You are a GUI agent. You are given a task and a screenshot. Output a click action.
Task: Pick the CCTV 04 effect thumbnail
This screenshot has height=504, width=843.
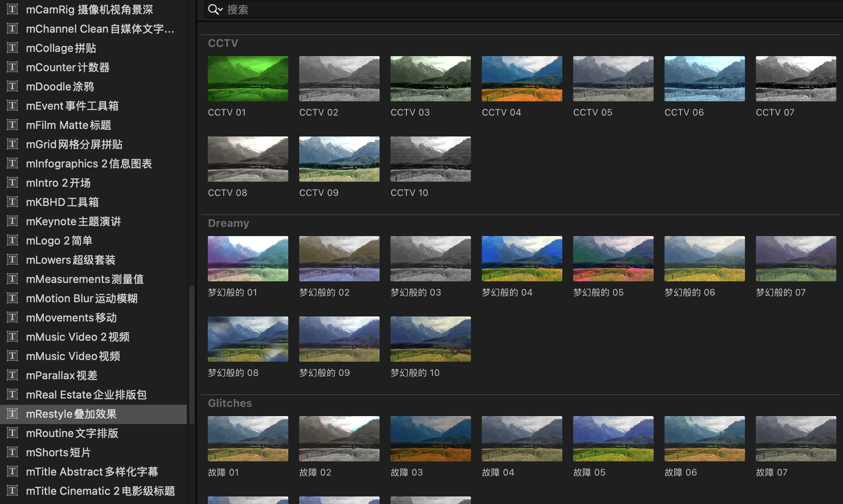click(x=522, y=79)
